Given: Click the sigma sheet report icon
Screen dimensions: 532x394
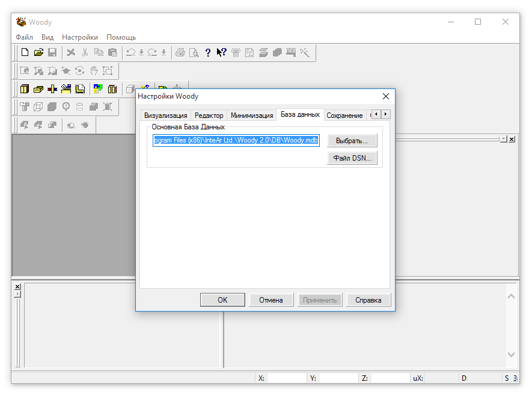Looking at the screenshot, I should point(249,52).
